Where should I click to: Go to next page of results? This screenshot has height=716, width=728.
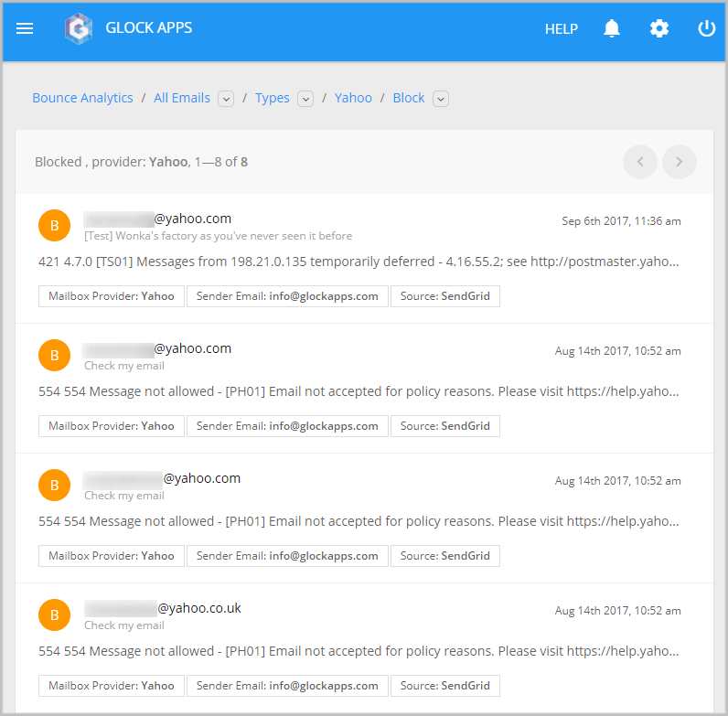click(x=679, y=162)
